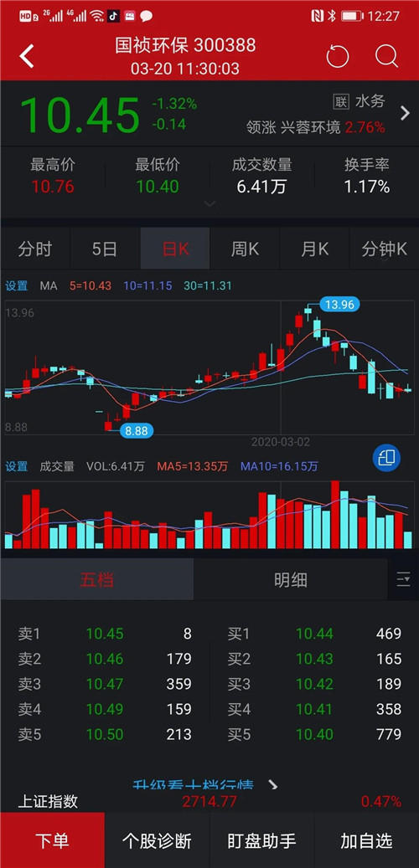Add stock via 加自选 button
Image resolution: width=419 pixels, height=868 pixels.
click(x=366, y=840)
